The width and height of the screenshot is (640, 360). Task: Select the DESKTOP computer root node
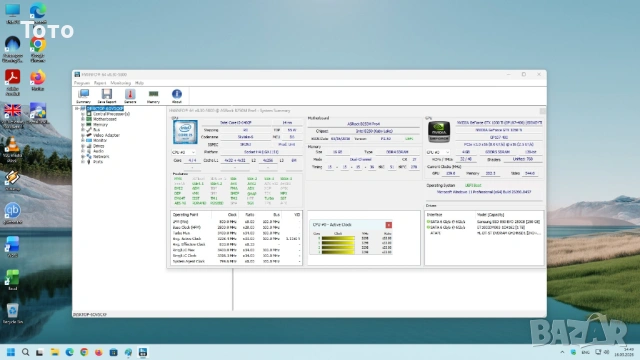point(105,109)
